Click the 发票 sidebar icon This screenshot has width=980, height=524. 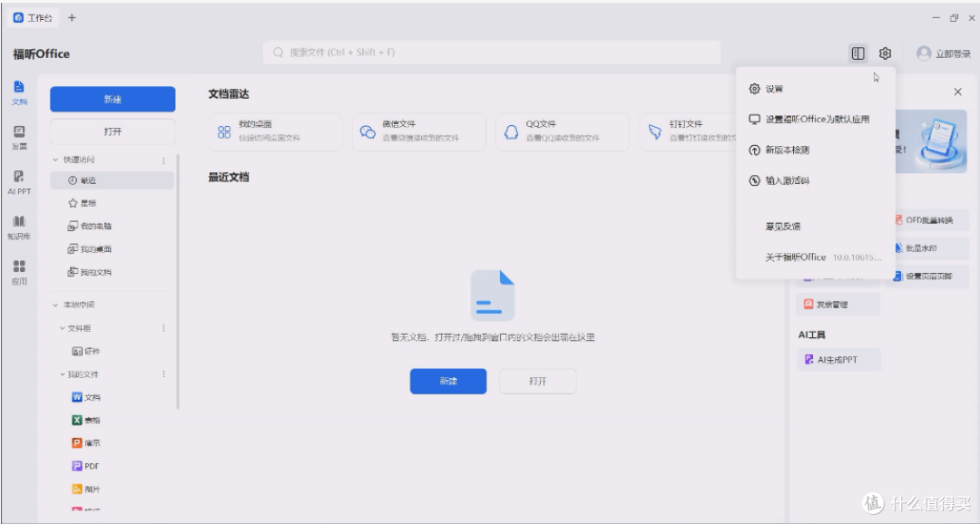(x=19, y=138)
